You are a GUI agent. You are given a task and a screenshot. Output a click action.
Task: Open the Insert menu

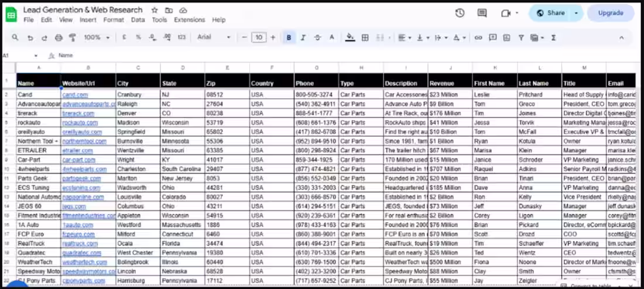[x=88, y=20]
